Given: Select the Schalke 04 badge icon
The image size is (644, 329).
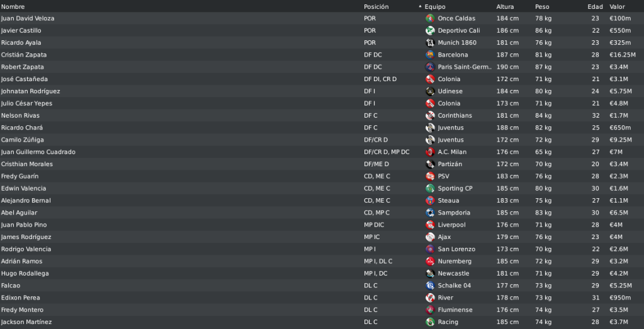Looking at the screenshot, I should [x=430, y=286].
